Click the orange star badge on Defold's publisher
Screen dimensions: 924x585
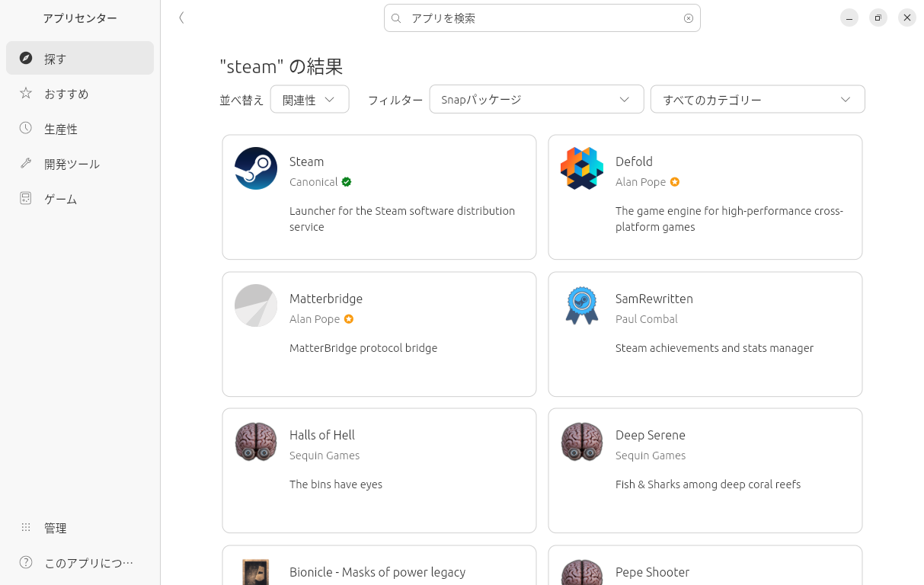tap(675, 182)
